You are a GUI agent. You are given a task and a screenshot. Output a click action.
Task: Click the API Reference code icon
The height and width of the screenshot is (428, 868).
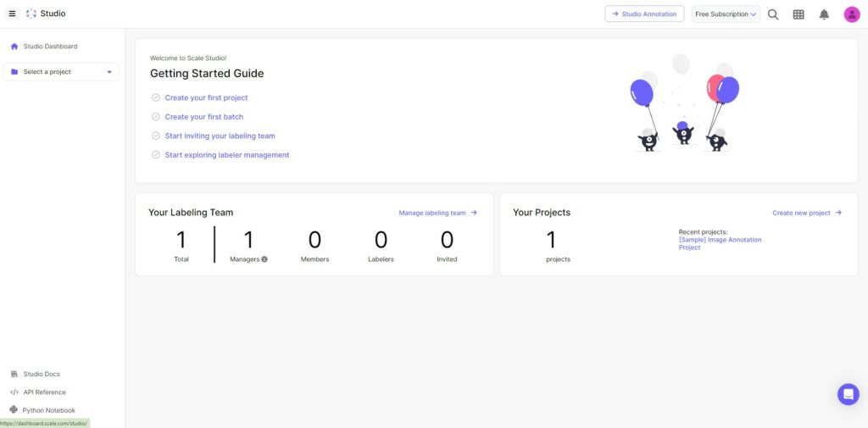(x=14, y=392)
